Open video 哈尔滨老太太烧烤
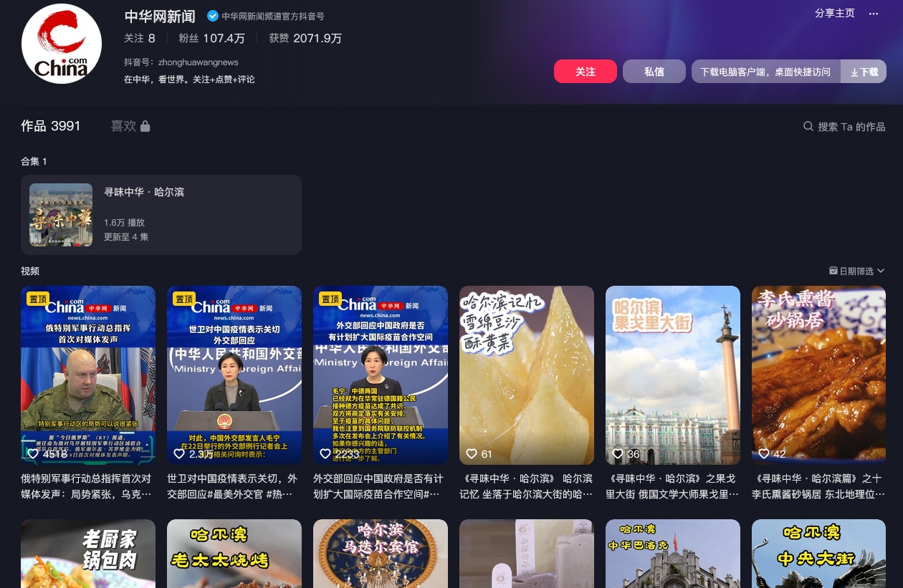 234,554
